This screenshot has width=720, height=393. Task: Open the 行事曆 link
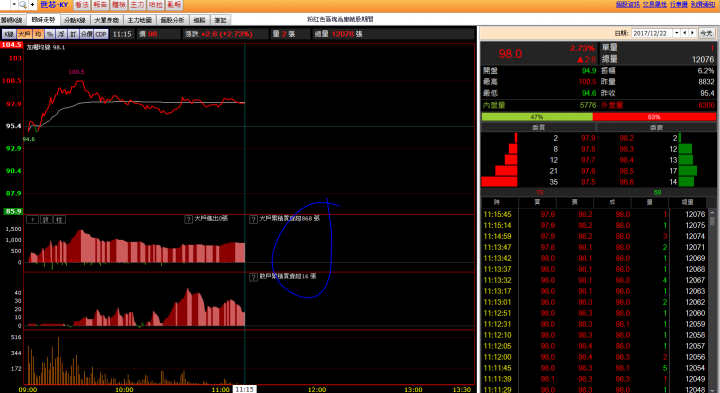point(679,4)
